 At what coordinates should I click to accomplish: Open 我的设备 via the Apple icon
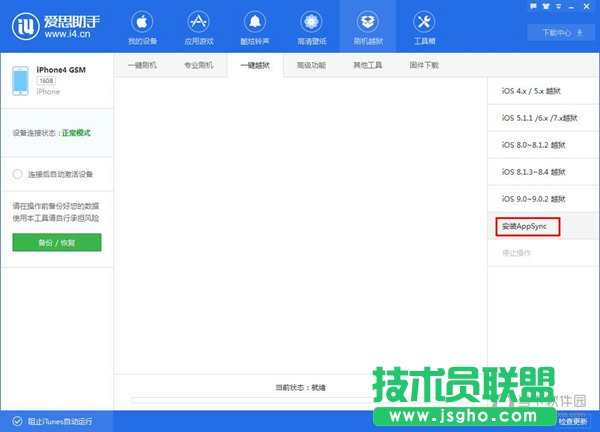[142, 22]
